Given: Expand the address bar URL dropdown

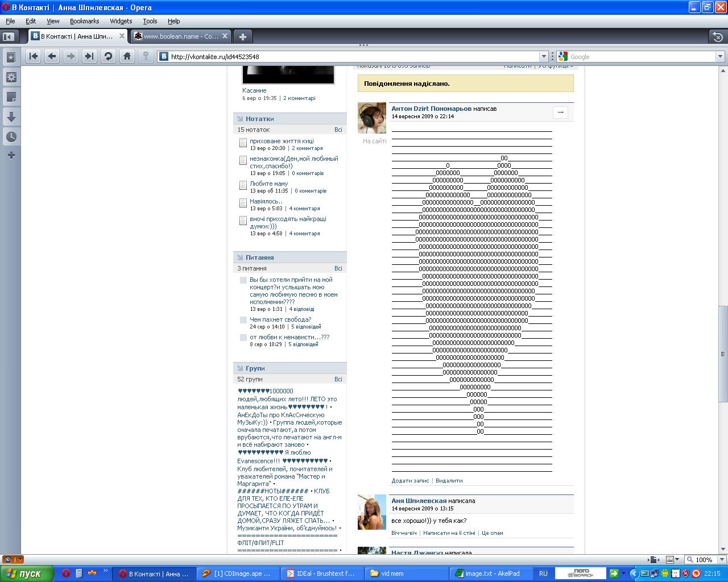Looking at the screenshot, I should pyautogui.click(x=544, y=57).
